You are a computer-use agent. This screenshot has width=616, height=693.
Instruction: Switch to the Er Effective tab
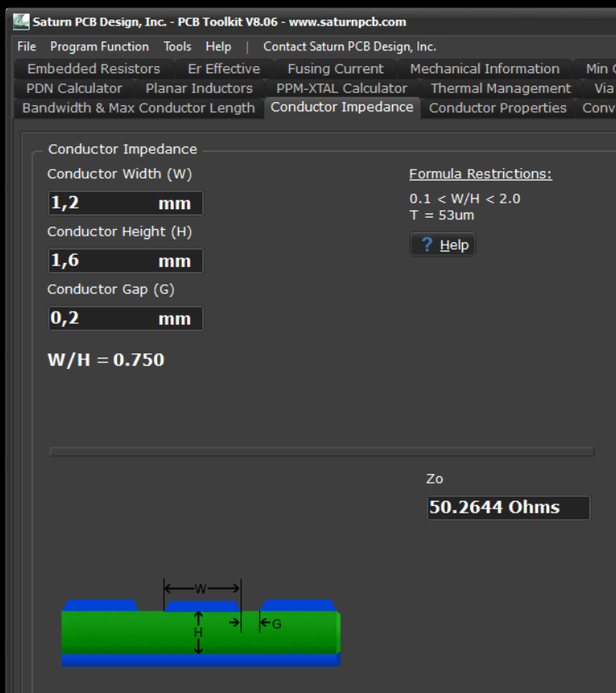(224, 69)
